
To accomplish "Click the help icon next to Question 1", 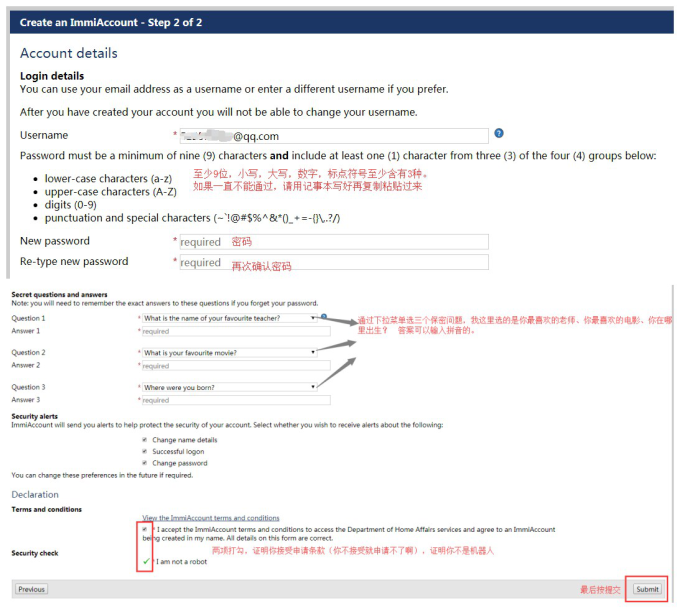I will 324,317.
